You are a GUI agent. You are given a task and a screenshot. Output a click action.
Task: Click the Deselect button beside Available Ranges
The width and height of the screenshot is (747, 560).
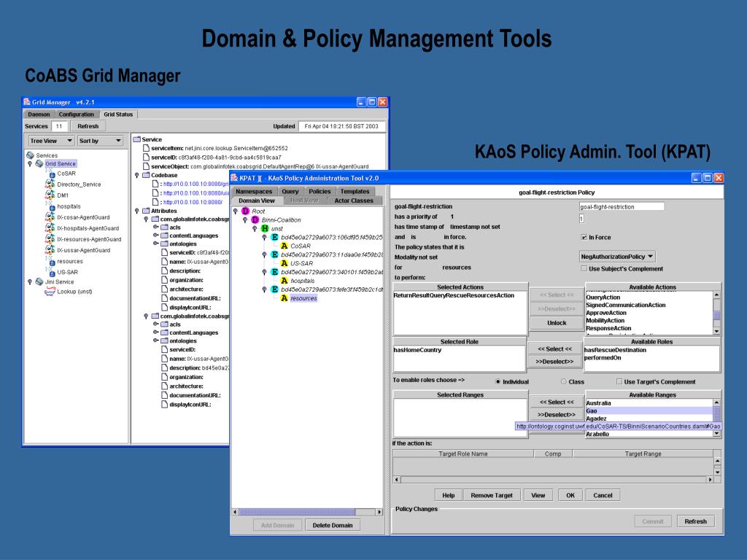coord(557,415)
